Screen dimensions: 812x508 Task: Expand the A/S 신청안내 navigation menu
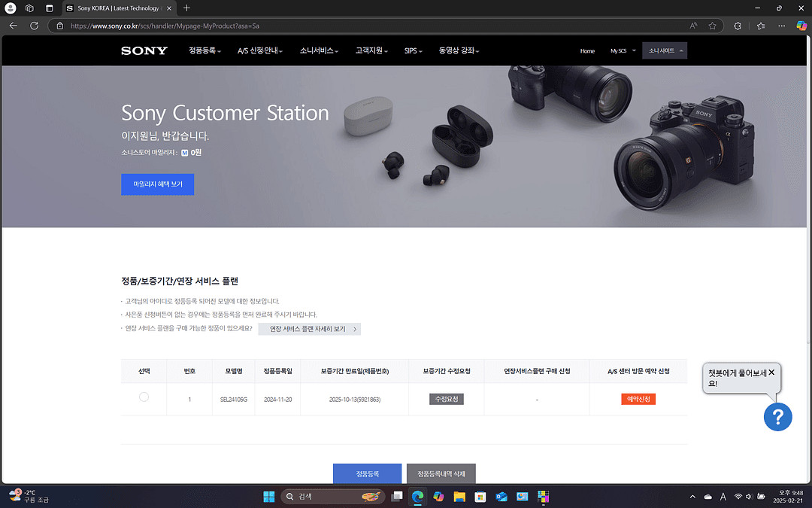pyautogui.click(x=260, y=51)
